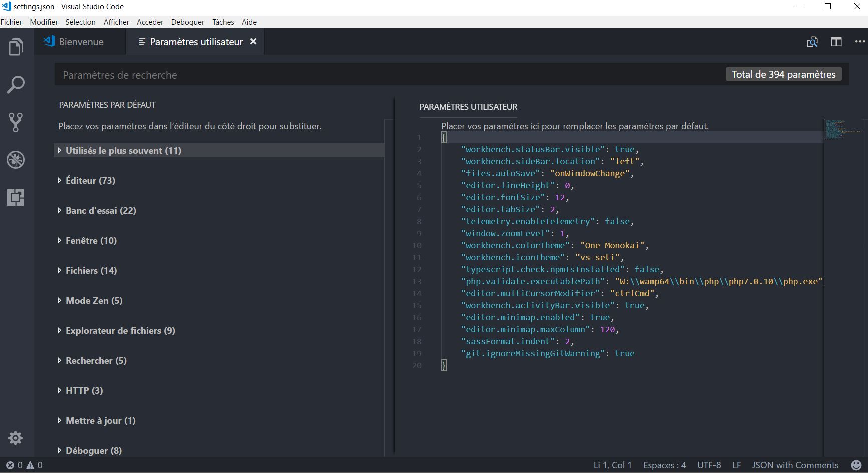
Task: Open the Manage gear icon
Action: click(x=16, y=438)
